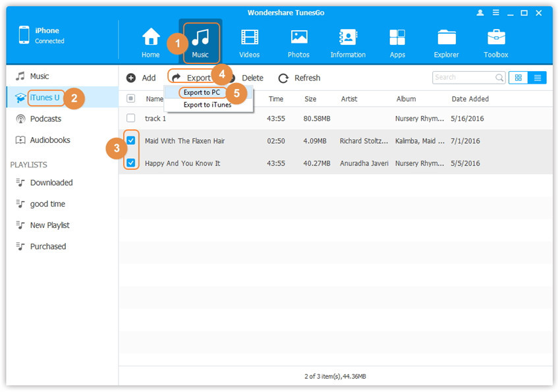This screenshot has width=560, height=392.
Task: Click the 7/1/2016 date cell
Action: tap(465, 141)
